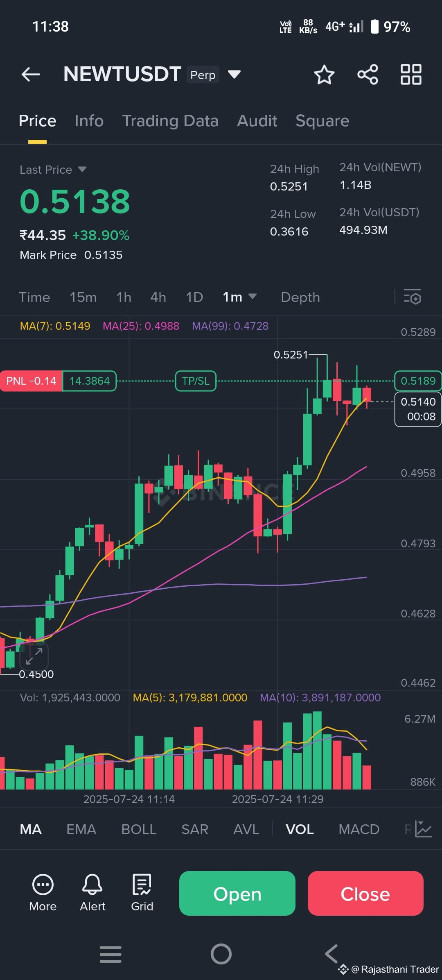Select the Price tab

(37, 121)
